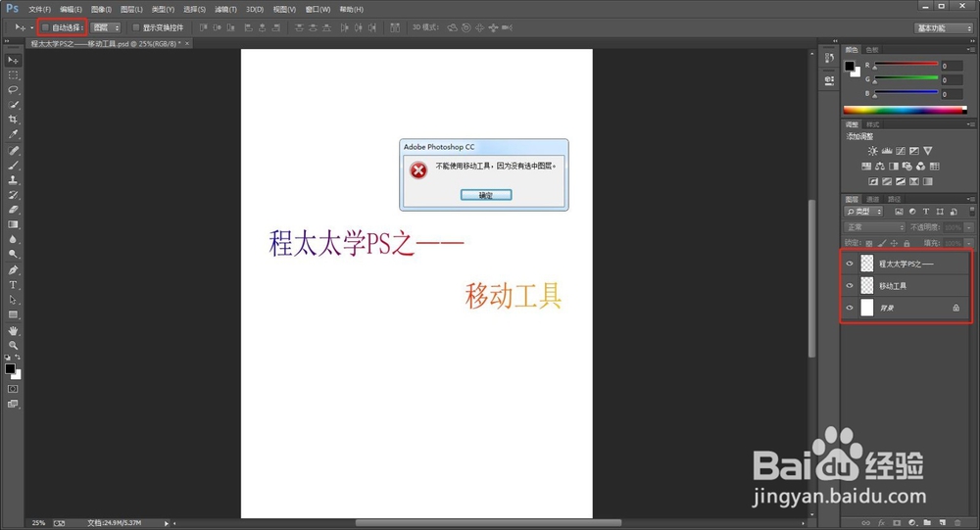
Task: Hide the 背景 layer
Action: [850, 308]
